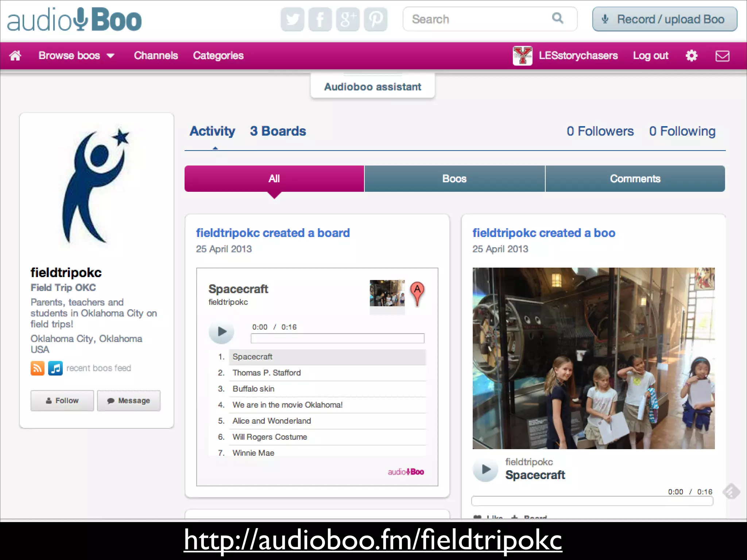
Task: Click the search magnifier icon
Action: (x=558, y=18)
